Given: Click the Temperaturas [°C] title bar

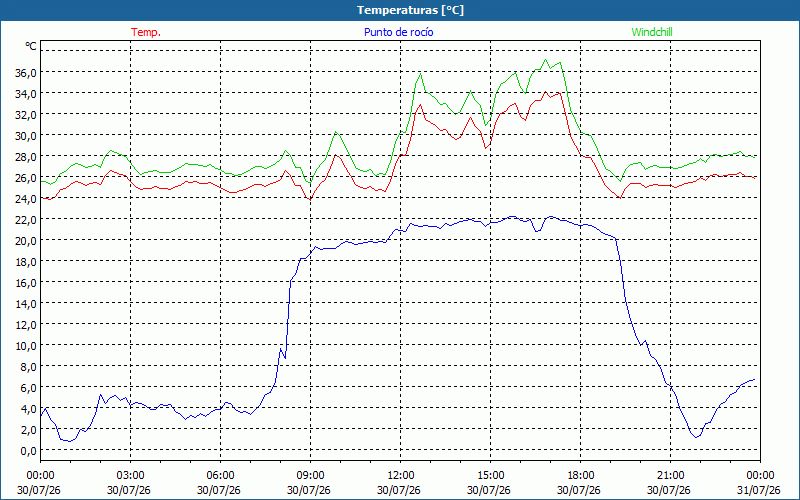Looking at the screenshot, I should coord(400,10).
